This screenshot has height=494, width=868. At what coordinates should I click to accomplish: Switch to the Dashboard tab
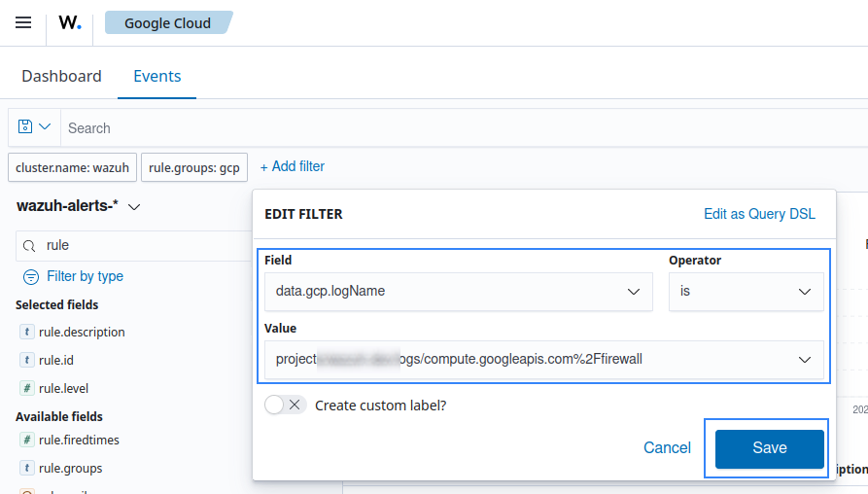click(x=61, y=76)
